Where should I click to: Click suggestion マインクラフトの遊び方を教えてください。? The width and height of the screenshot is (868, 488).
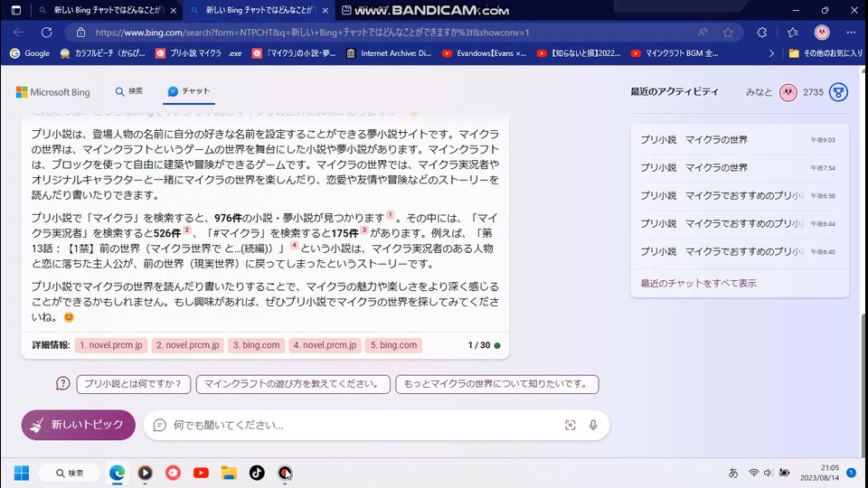pyautogui.click(x=293, y=384)
